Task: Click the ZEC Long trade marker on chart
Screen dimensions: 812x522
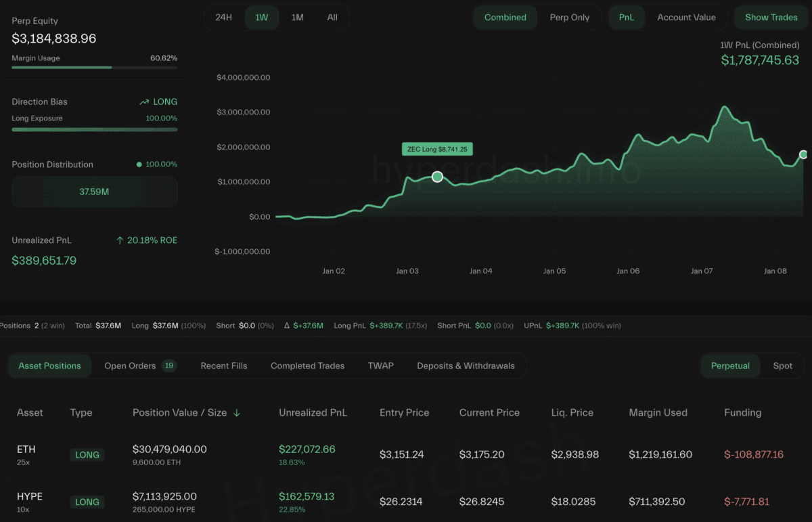Action: [x=437, y=177]
